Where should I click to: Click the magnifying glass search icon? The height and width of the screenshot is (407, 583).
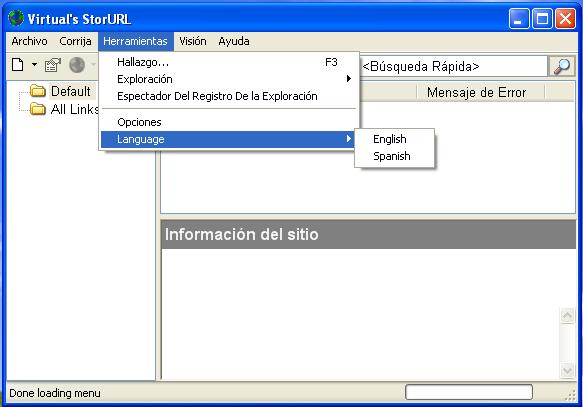(561, 67)
